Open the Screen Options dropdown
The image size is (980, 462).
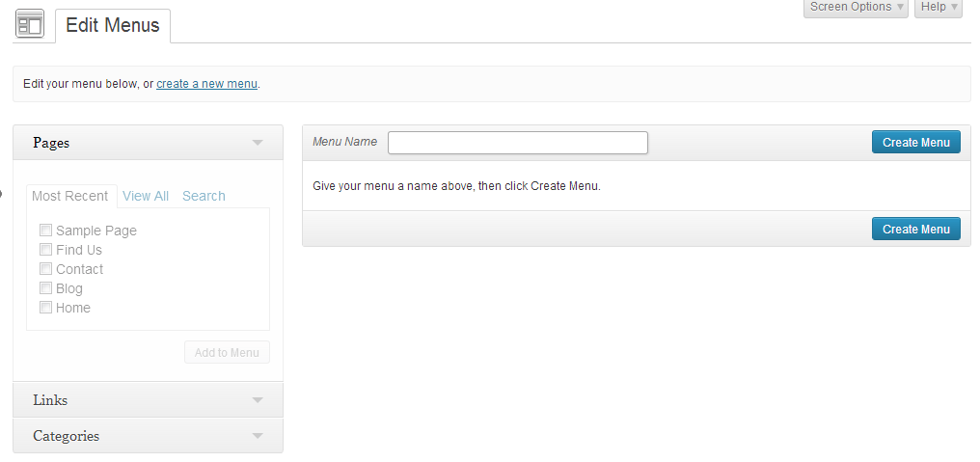click(x=856, y=8)
